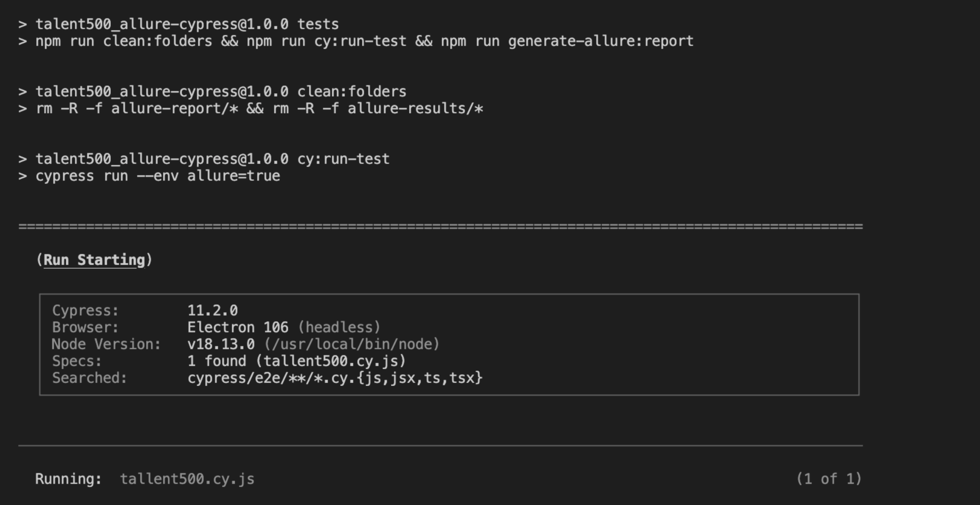Viewport: 980px width, 505px height.
Task: Click tallent500.cy.js next to Running label
Action: click(x=187, y=479)
